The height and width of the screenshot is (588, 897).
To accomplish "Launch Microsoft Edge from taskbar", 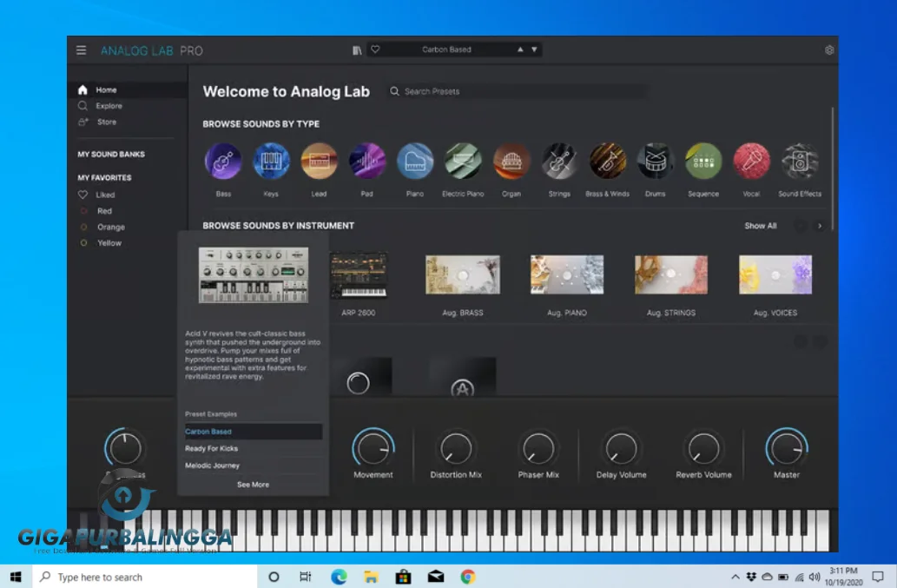I will point(339,577).
